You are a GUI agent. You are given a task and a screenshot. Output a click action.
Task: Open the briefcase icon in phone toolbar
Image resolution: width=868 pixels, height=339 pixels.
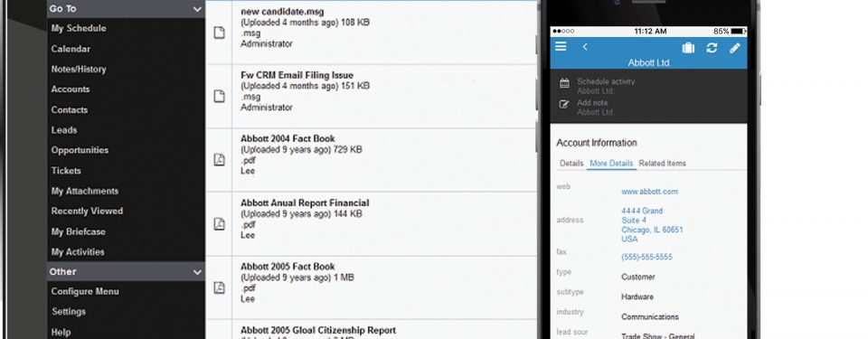[x=688, y=48]
